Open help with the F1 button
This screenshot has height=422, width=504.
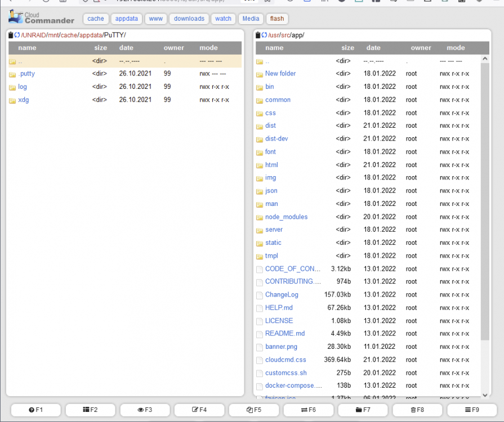[x=35, y=410]
